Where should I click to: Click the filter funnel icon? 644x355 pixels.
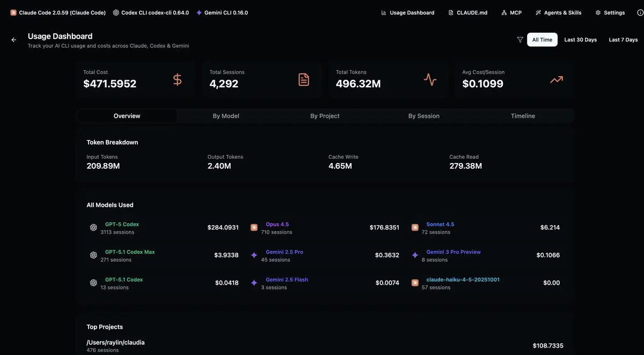[x=520, y=40]
